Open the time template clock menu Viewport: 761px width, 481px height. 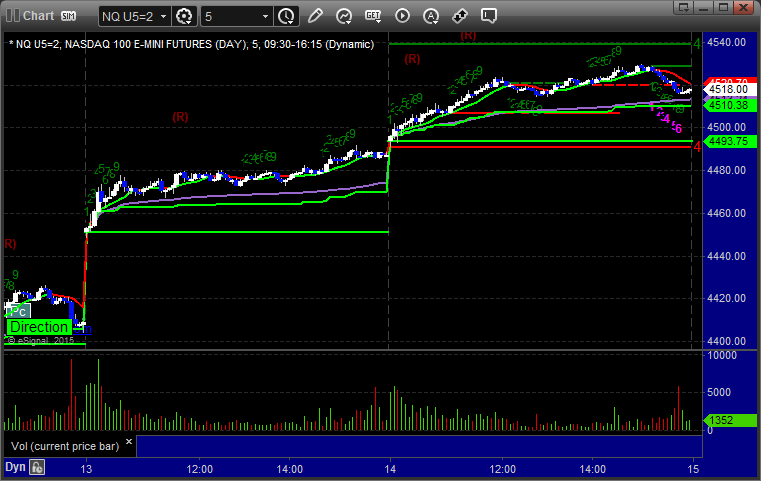[286, 17]
